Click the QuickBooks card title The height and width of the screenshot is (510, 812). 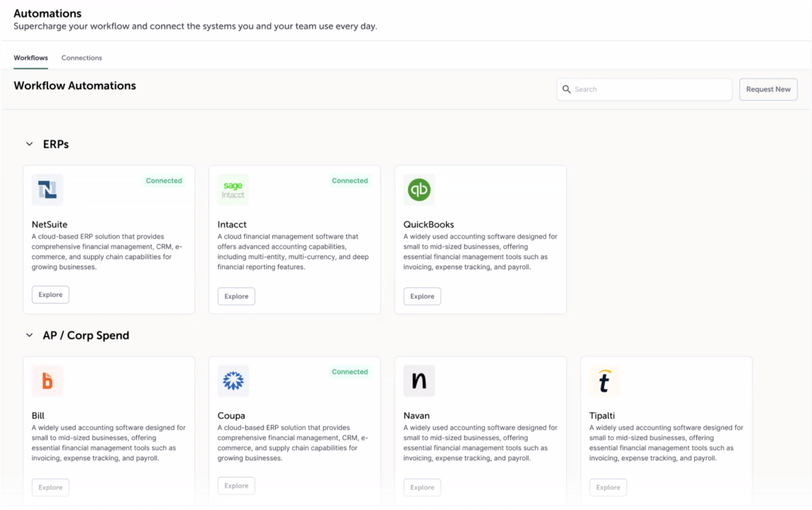point(429,225)
